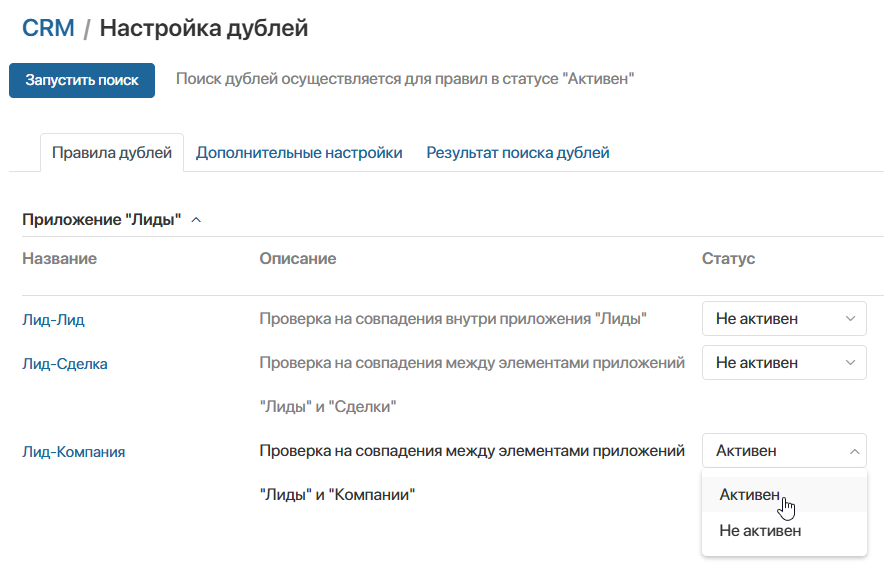Click the CRM breadcrumb link
The height and width of the screenshot is (567, 884).
(48, 28)
